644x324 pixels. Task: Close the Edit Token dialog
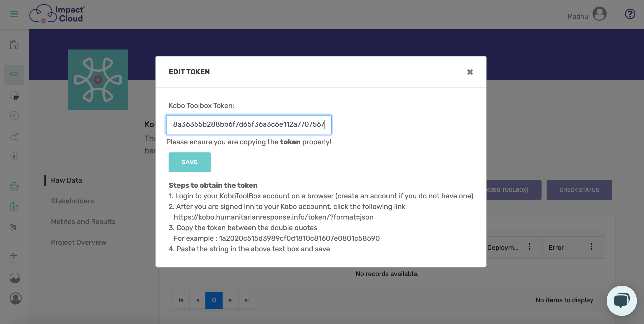(470, 72)
